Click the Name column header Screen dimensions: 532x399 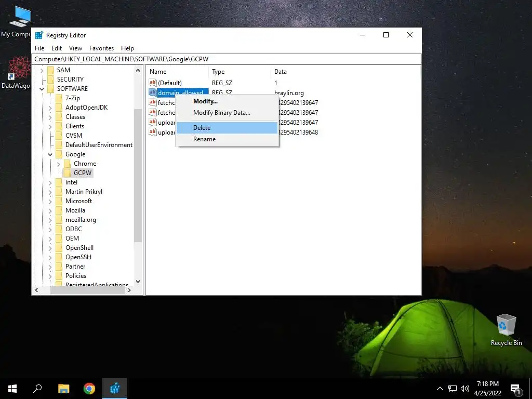tap(178, 72)
